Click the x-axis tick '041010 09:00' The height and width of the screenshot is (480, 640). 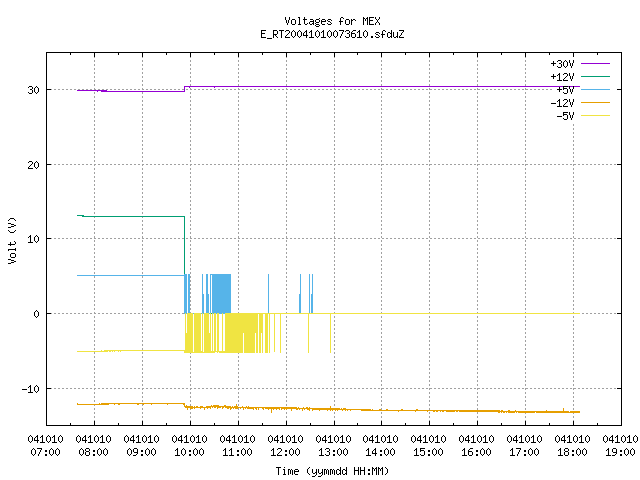[x=141, y=445]
